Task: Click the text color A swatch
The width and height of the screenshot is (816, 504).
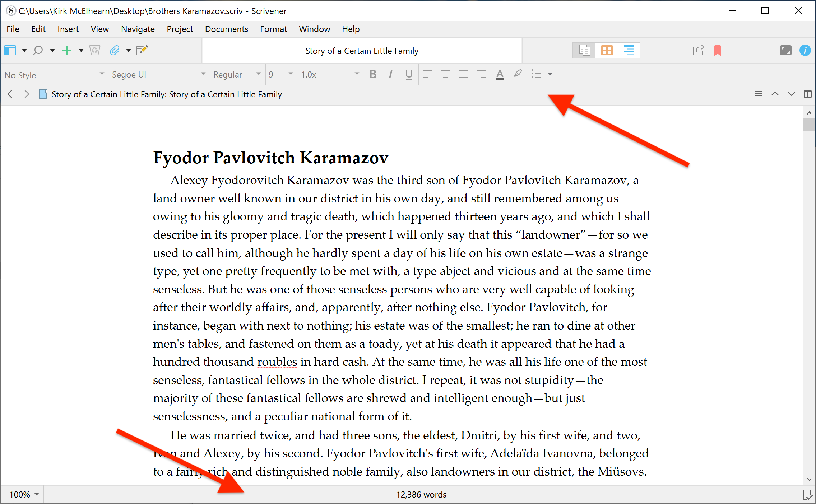Action: [x=500, y=74]
